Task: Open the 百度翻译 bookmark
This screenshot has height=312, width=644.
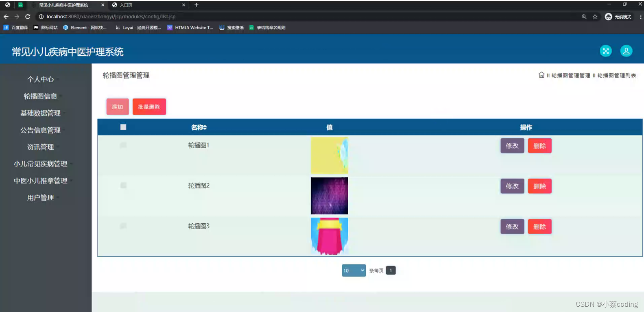Action: pyautogui.click(x=16, y=28)
